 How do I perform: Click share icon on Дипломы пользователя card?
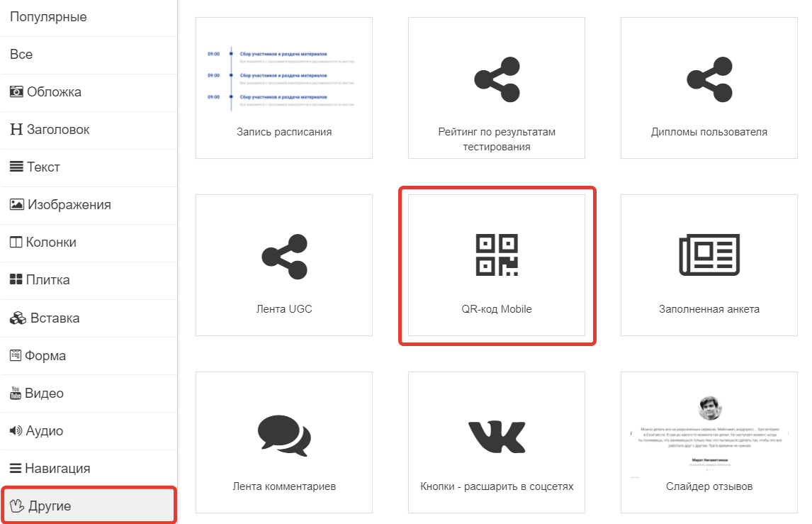point(709,79)
